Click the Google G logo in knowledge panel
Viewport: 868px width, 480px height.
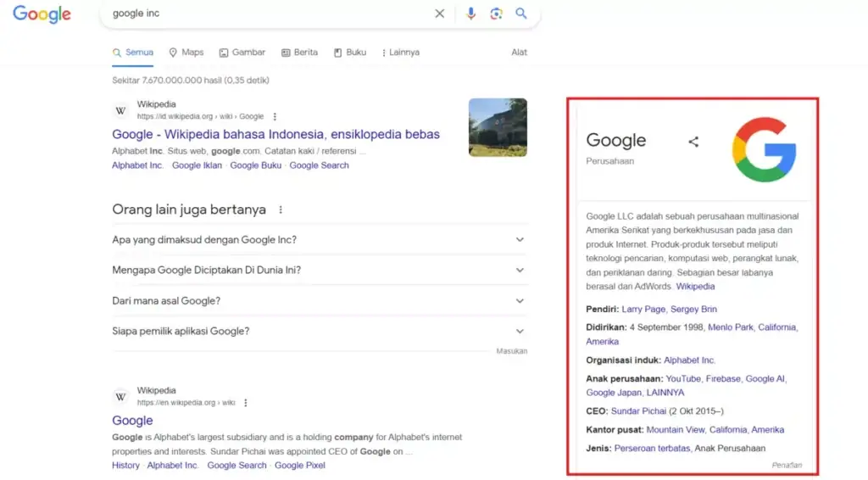click(764, 149)
